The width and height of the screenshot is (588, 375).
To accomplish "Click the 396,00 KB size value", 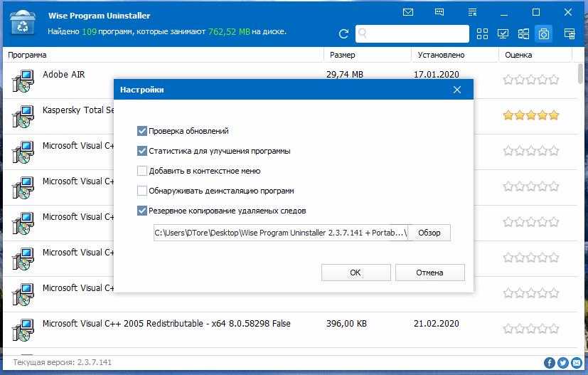I will [346, 324].
